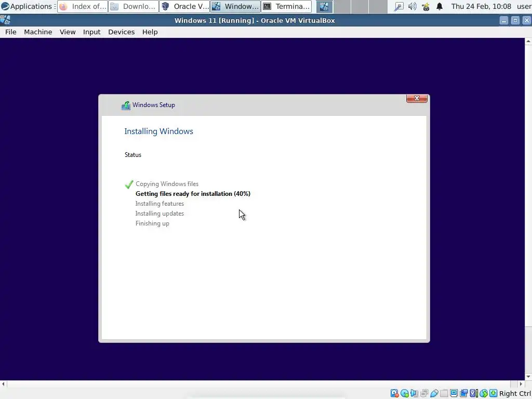Click the 'Getting files ready for installation (40%)' line
Image resolution: width=532 pixels, height=399 pixels.
click(x=193, y=194)
